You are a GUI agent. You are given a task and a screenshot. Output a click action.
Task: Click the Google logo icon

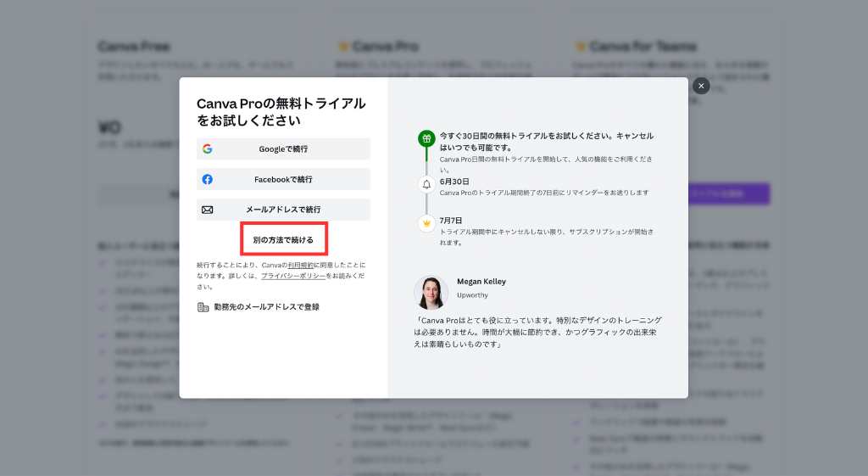(x=207, y=149)
